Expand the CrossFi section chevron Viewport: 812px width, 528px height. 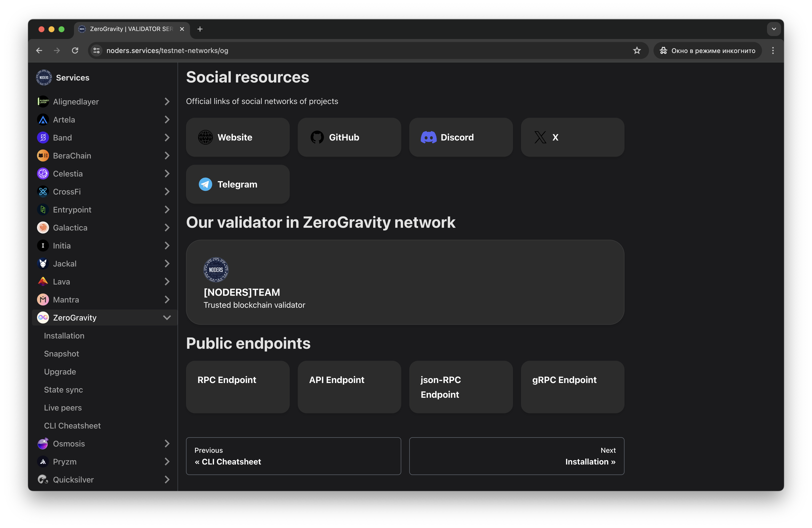[x=167, y=192]
